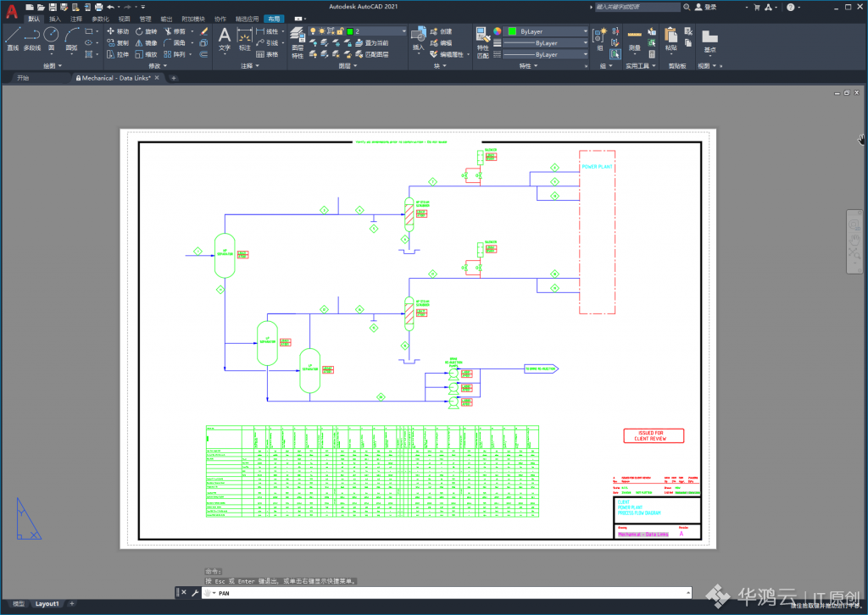The image size is (868, 615).
Task: Click the new file tab plus button
Action: [173, 78]
